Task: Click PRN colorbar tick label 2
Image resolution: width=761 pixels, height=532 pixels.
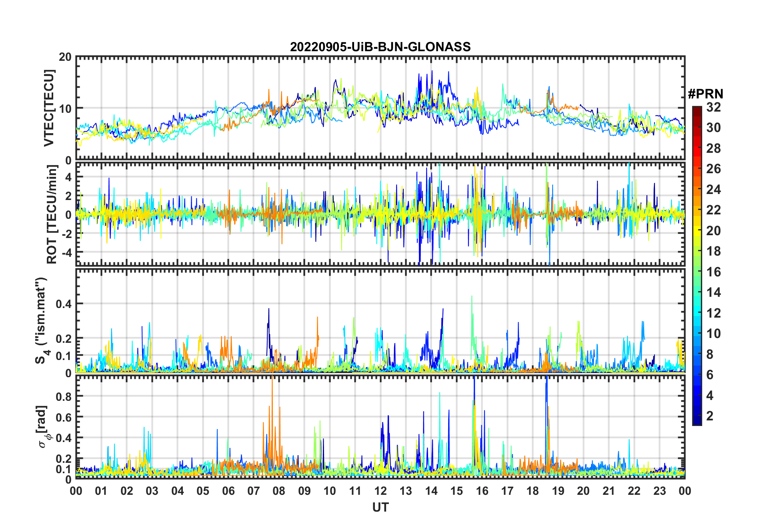Action: 710,416
